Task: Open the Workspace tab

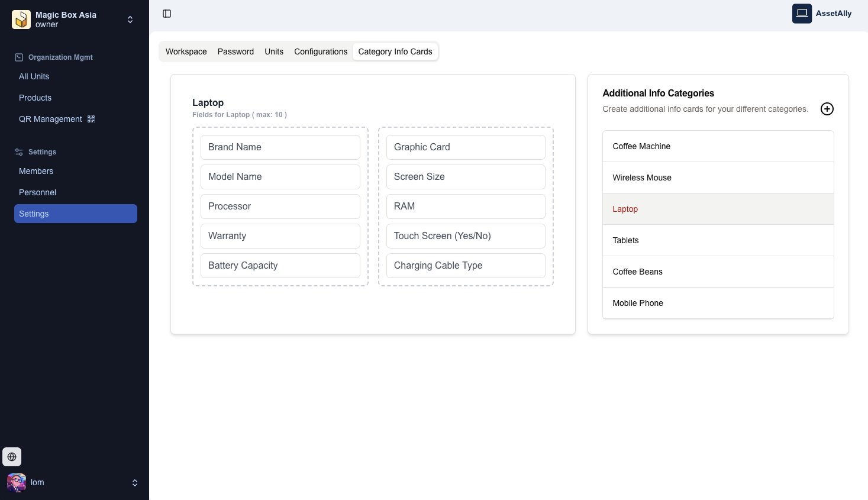Action: (x=186, y=51)
